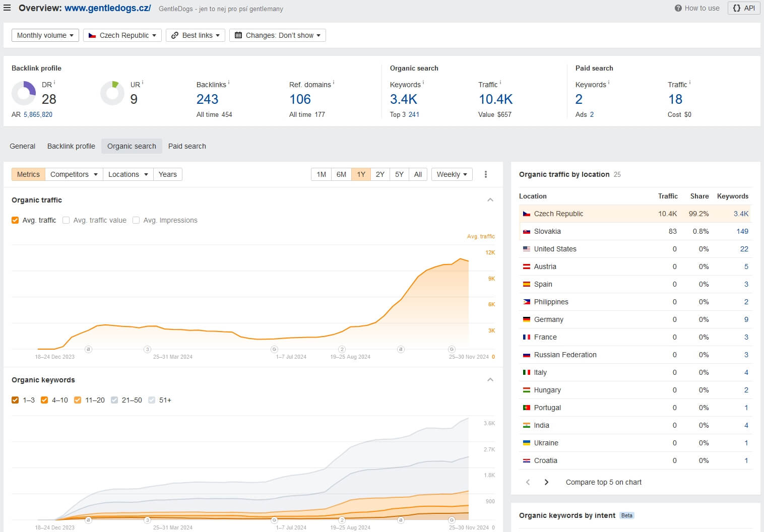Set chart range to 6M
Screen dimensions: 764x532
[x=341, y=174]
